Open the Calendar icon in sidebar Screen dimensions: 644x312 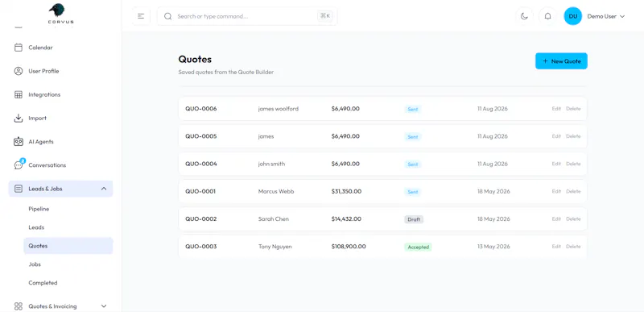point(19,48)
